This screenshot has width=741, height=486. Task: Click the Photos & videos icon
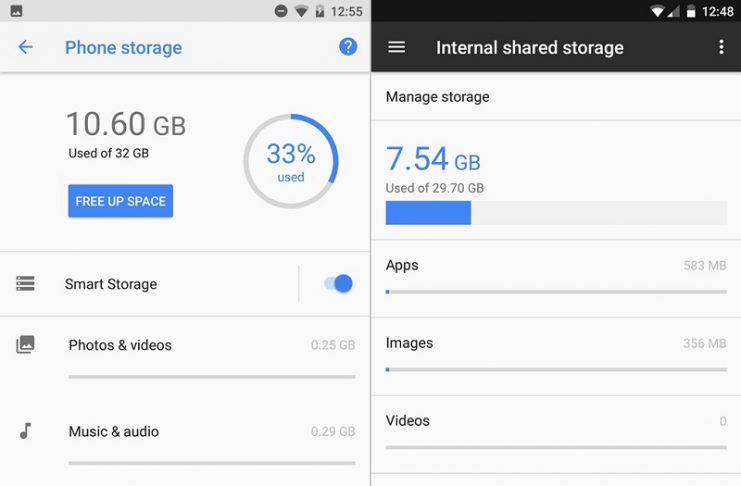pos(26,345)
